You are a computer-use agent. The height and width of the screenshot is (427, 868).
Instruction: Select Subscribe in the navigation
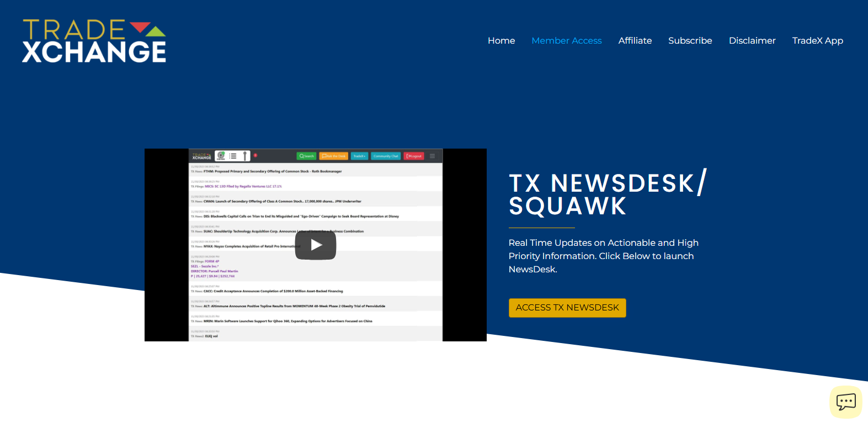(690, 41)
